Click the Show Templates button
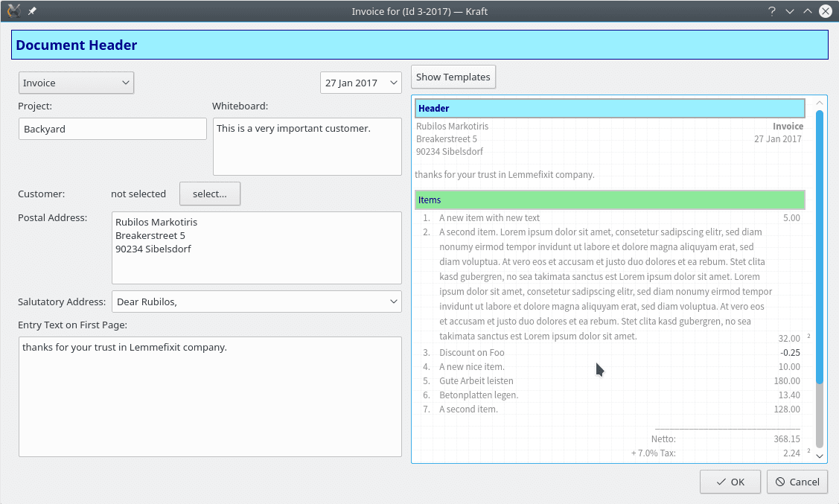Screen dimensions: 839x504 [x=453, y=77]
